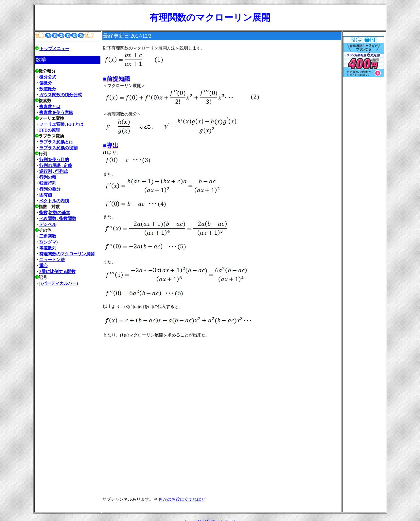
Task: Open the 指数,対数の基本 link
Action: pos(55,212)
